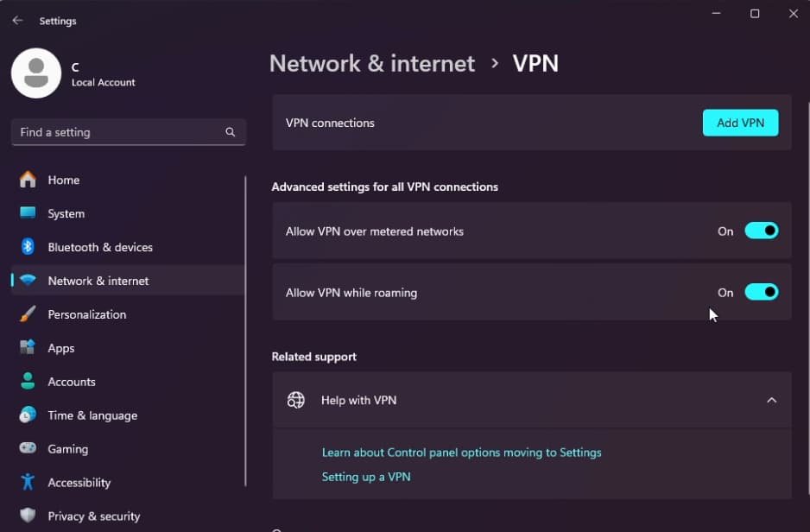Image resolution: width=810 pixels, height=532 pixels.
Task: Click the Home icon in sidebar
Action: coord(28,180)
